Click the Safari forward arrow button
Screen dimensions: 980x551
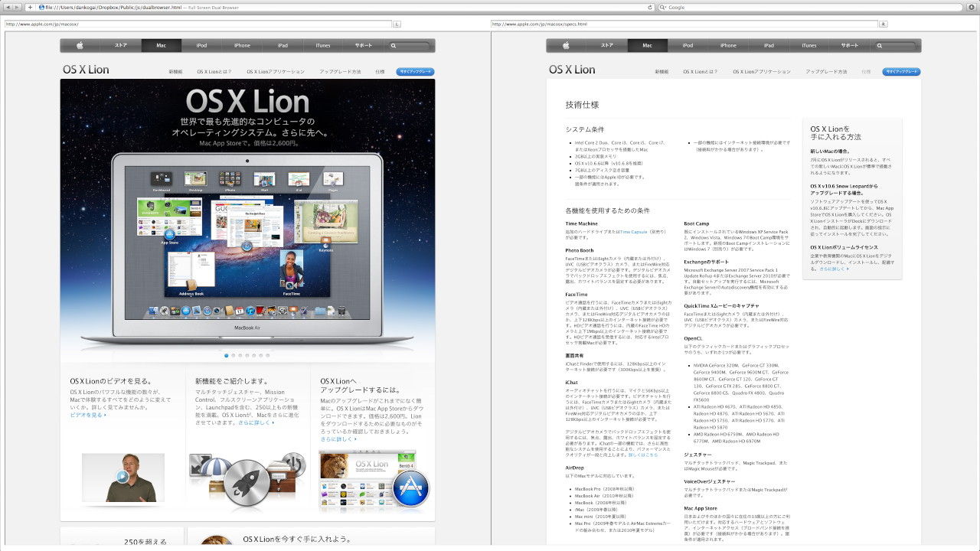pos(17,7)
